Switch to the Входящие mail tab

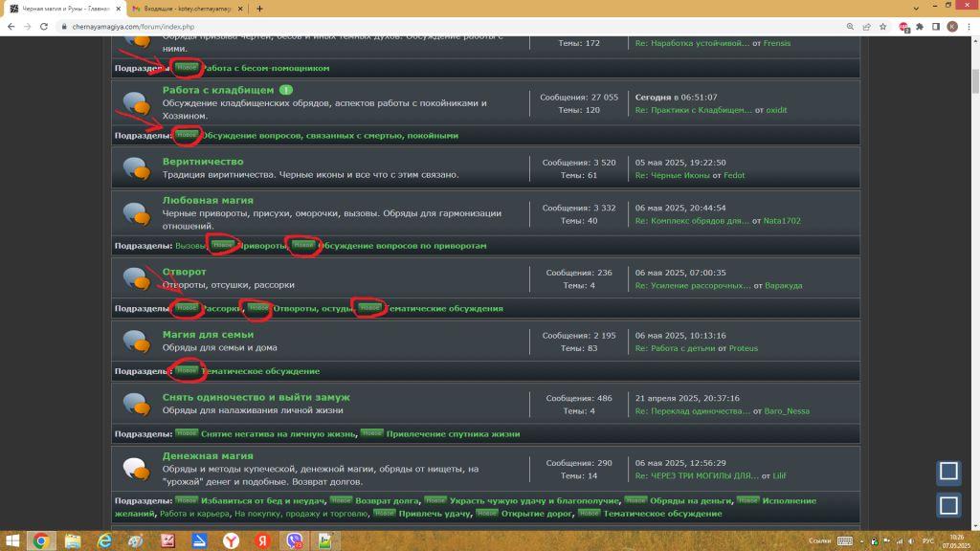(187, 9)
